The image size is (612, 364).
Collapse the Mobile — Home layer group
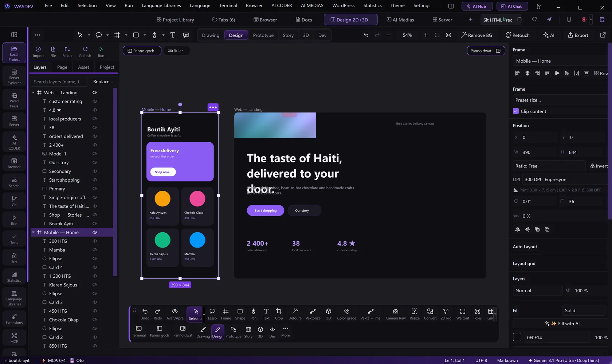click(33, 233)
